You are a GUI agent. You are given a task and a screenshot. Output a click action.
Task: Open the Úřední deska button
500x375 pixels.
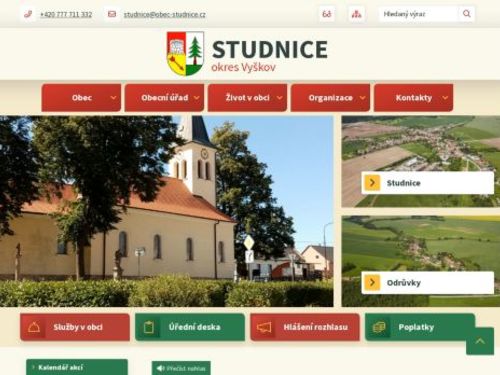pyautogui.click(x=190, y=327)
